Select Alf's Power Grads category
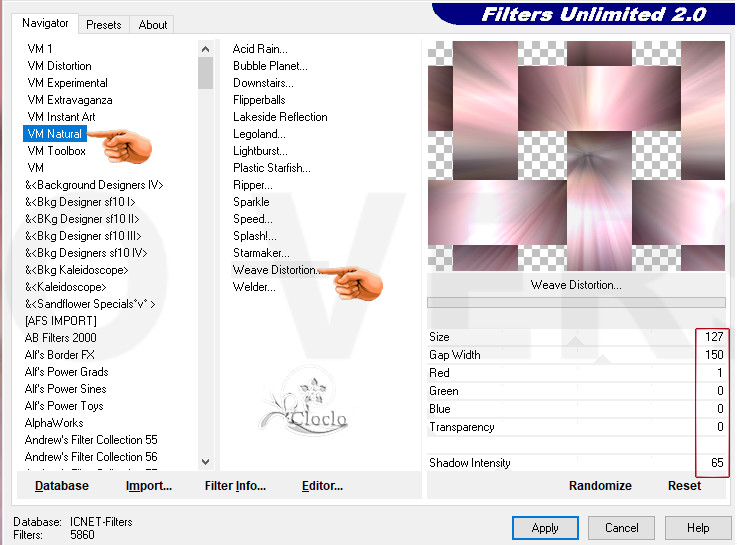 click(66, 372)
